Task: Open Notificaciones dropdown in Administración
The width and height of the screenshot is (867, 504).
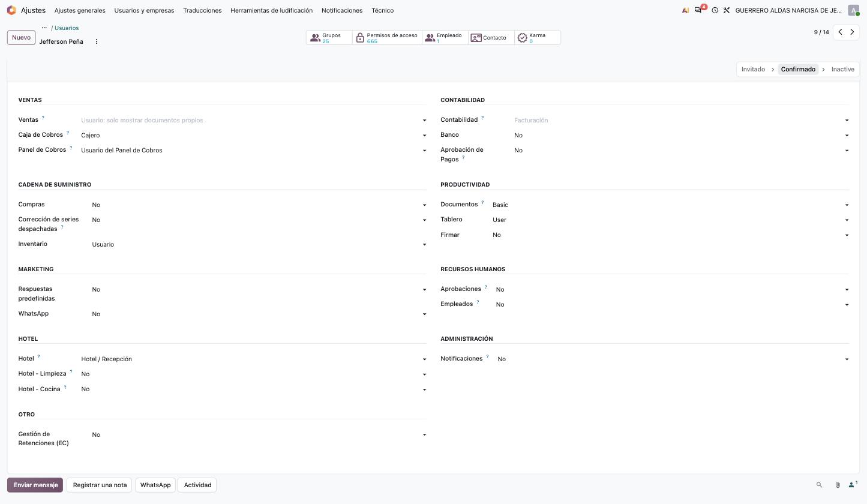Action: (x=673, y=359)
